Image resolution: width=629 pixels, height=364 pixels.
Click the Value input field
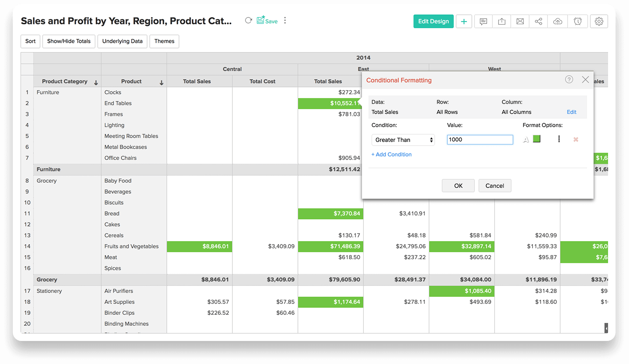pos(480,140)
